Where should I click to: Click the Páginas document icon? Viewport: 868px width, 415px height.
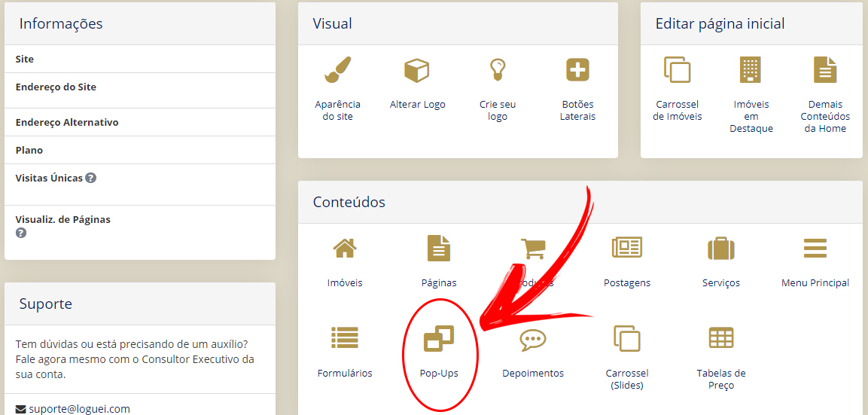(438, 249)
